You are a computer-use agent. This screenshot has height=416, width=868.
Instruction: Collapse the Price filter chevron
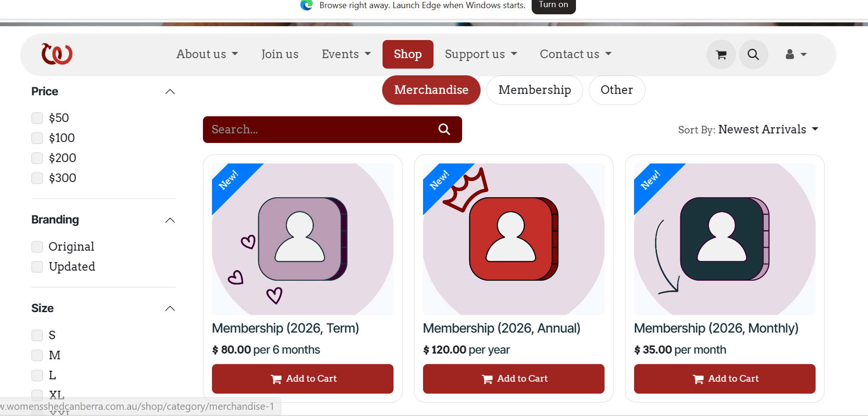pyautogui.click(x=170, y=91)
